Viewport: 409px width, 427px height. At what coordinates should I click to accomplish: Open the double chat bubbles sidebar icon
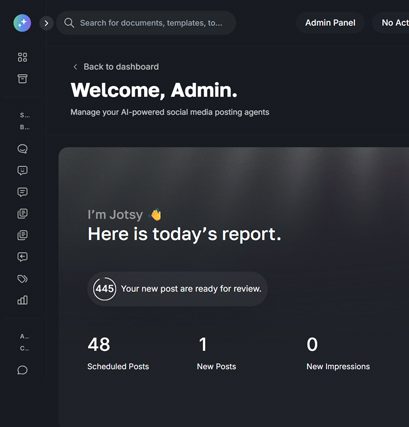pyautogui.click(x=22, y=149)
